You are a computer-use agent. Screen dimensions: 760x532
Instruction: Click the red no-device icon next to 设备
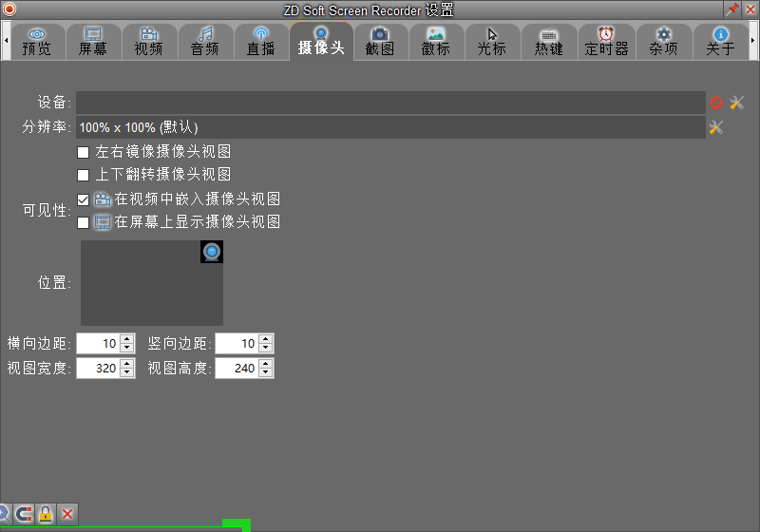(716, 103)
